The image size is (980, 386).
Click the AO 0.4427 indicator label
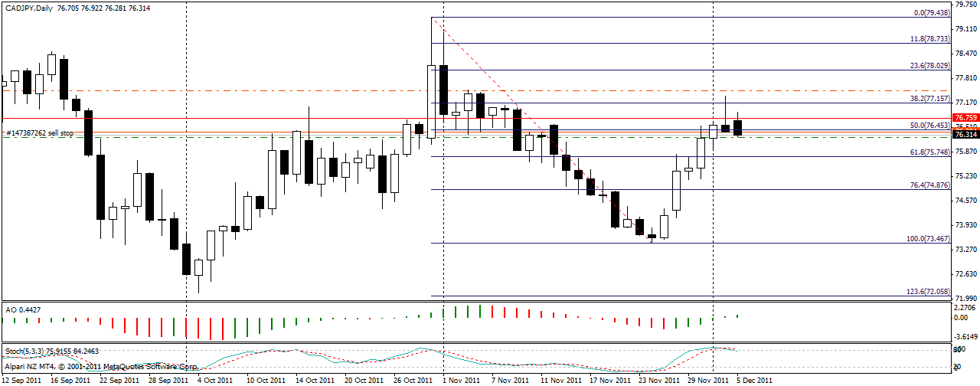pos(21,309)
